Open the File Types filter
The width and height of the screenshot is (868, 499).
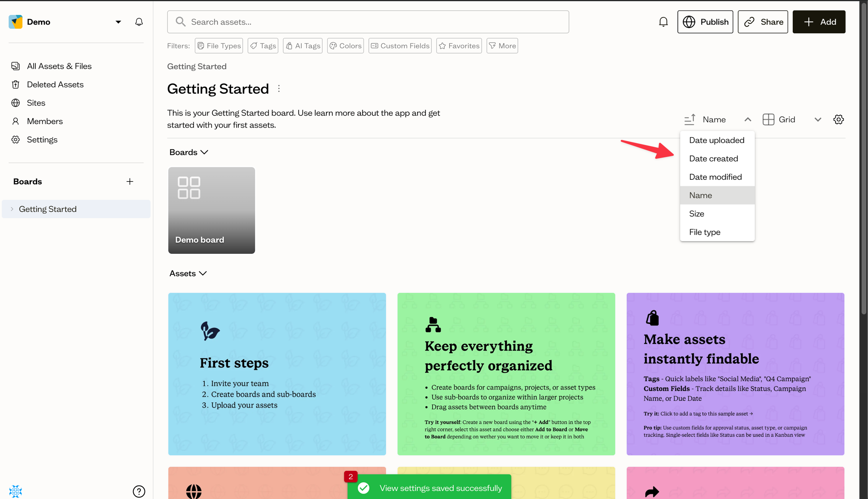[219, 46]
